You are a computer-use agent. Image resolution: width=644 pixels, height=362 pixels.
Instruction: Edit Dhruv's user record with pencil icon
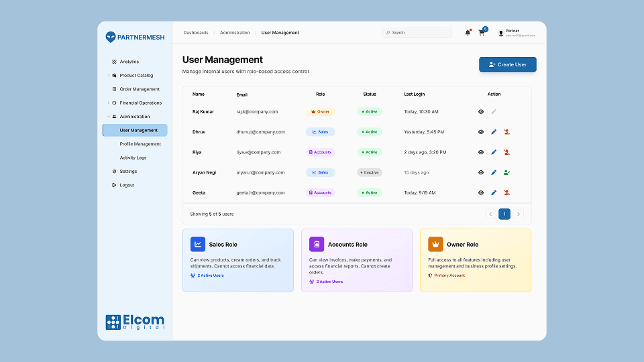[x=494, y=132]
